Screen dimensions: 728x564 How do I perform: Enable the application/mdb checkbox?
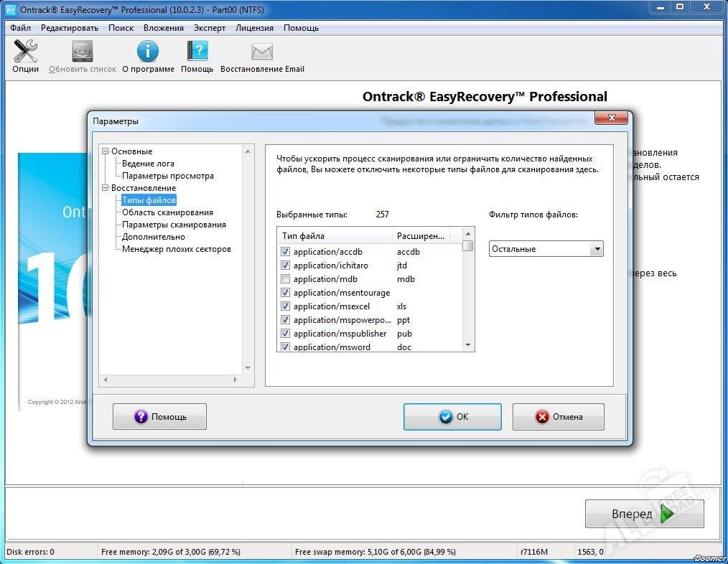click(x=286, y=279)
